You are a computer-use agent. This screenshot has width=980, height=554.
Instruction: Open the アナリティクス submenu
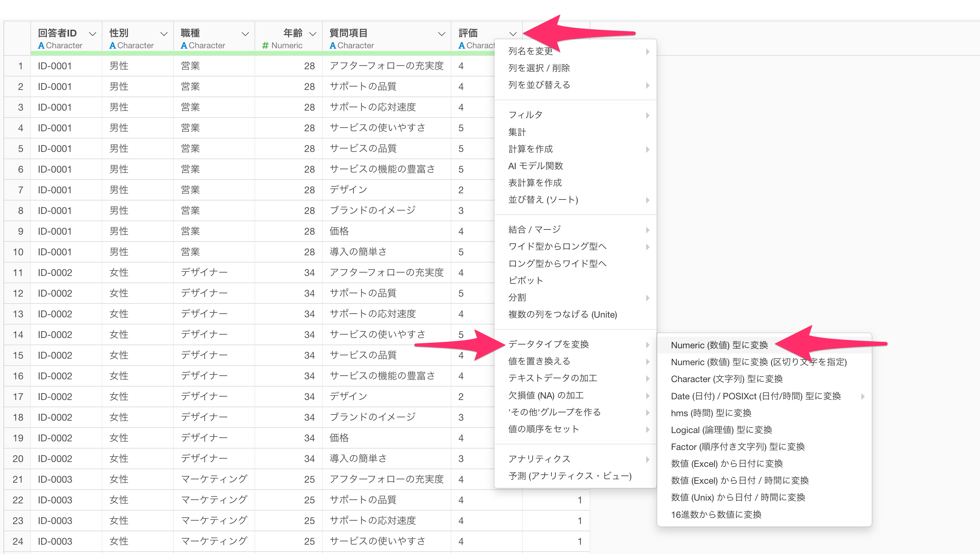pos(539,459)
